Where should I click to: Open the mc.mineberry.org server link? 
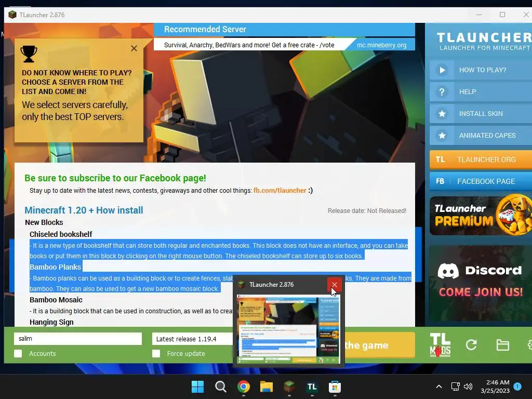381,45
